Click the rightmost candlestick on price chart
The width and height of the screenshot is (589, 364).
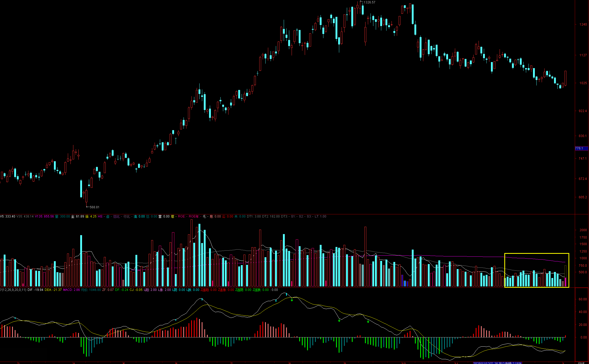pos(565,78)
